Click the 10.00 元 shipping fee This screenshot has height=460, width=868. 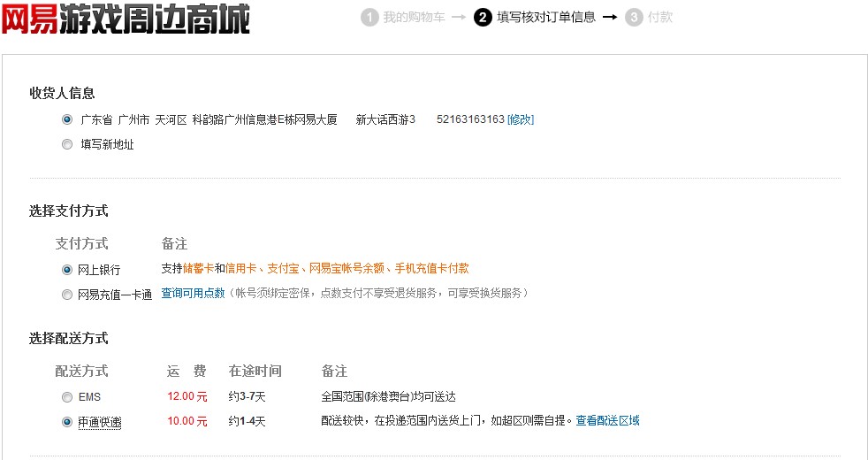point(187,421)
